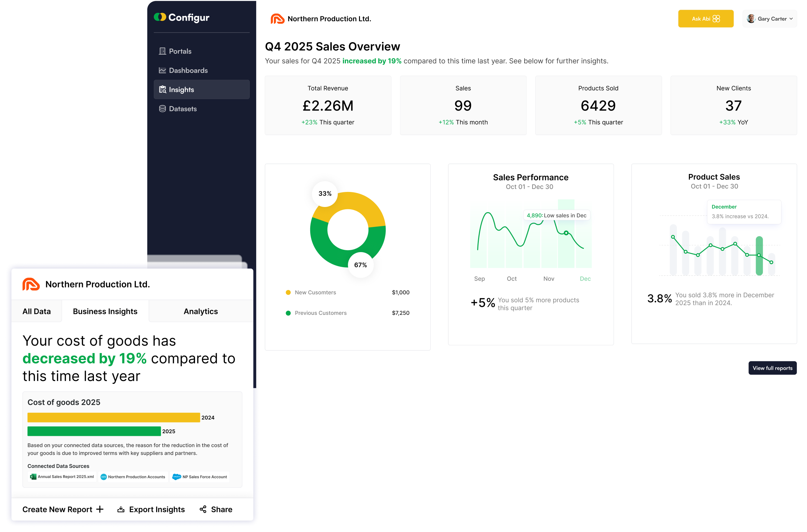The image size is (807, 532).
Task: Click the Excel icon for Annual Sales Report 2025.xml
Action: coord(33,477)
